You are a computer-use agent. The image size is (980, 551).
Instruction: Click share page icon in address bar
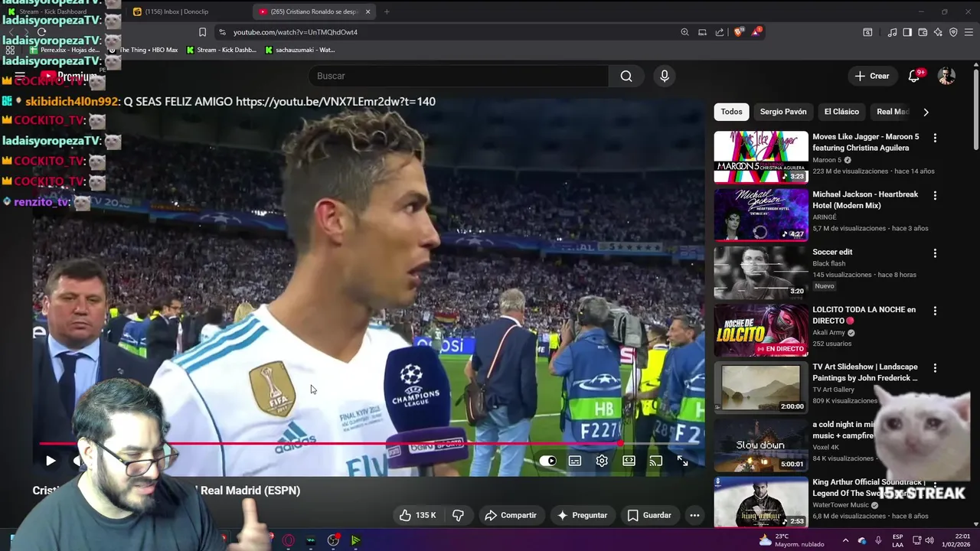coord(720,32)
